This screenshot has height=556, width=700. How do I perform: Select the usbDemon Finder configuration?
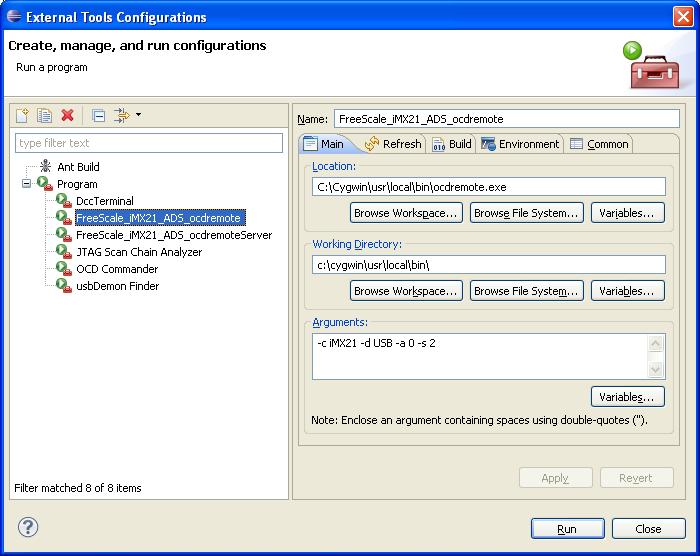tap(117, 286)
